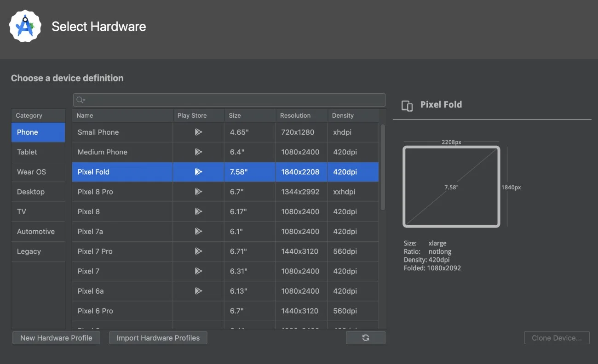The height and width of the screenshot is (364, 598).
Task: Click Play Store icon for Medium Phone
Action: click(x=198, y=152)
